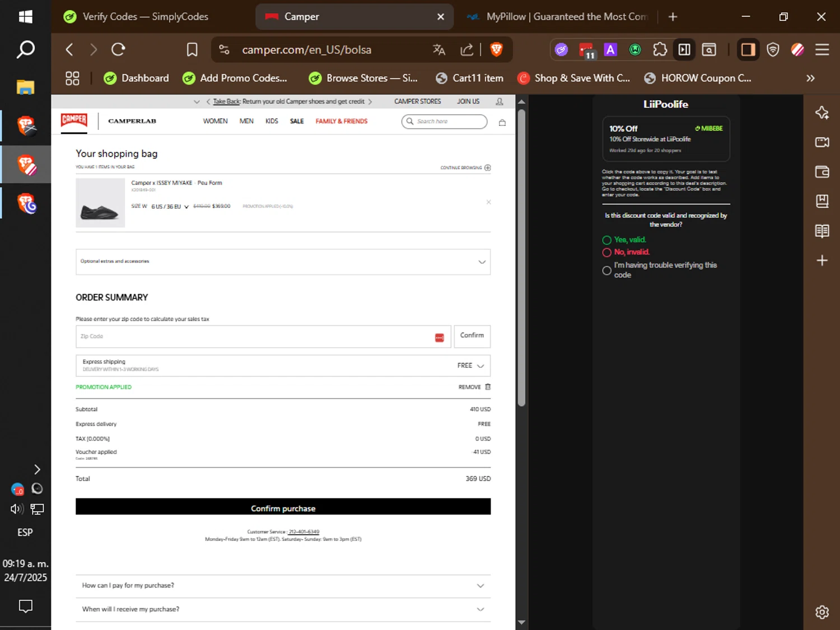Click the Camper red logo
Viewport: 840px width, 630px height.
74,121
